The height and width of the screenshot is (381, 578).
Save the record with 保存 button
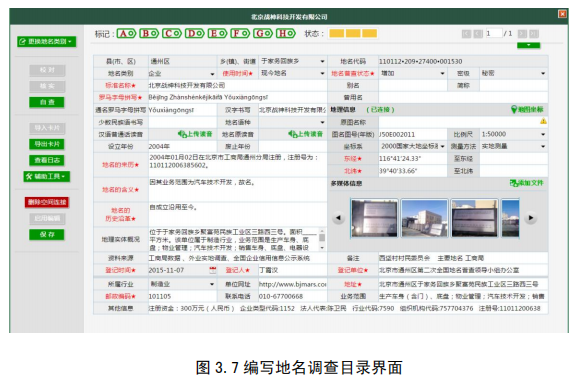click(47, 234)
